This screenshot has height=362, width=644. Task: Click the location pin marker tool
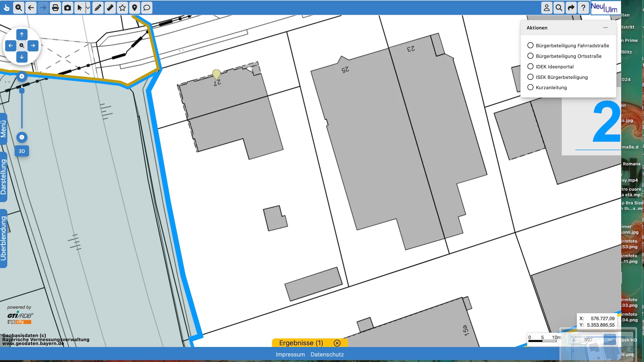135,8
